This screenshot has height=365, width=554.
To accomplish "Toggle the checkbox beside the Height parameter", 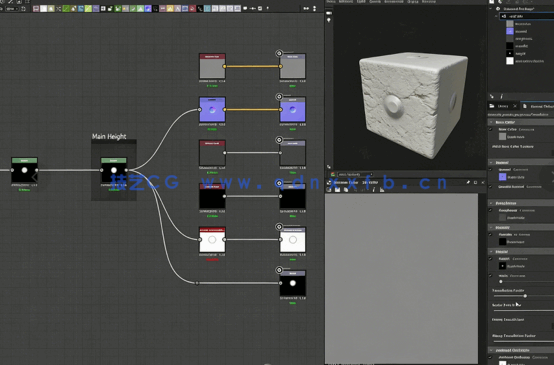I will pyautogui.click(x=490, y=259).
